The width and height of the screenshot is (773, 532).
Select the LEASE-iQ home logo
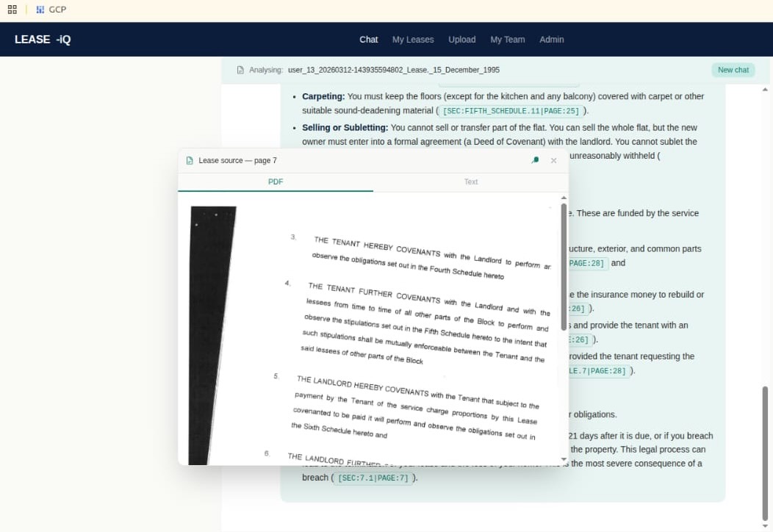[x=43, y=39]
